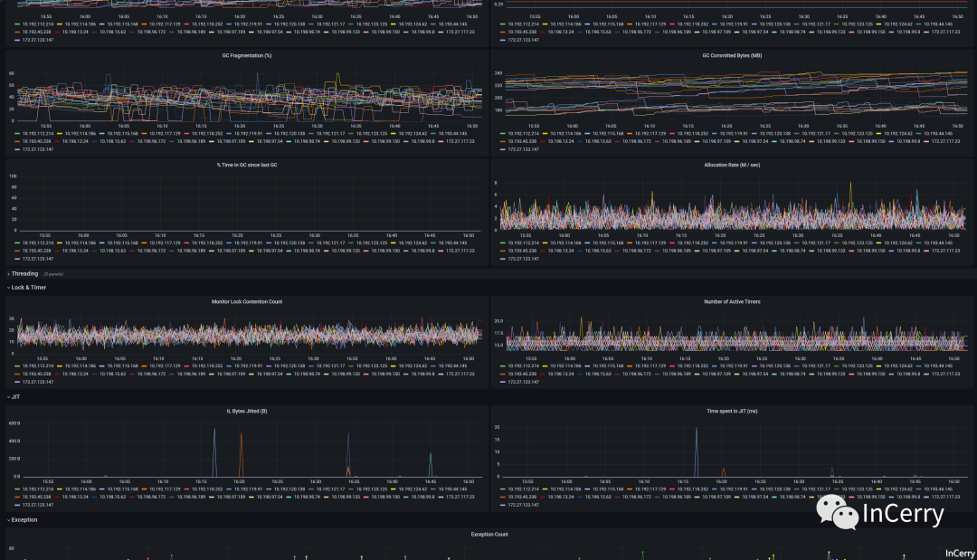
Task: Click the WeChat logo icon in the InCerry watermark
Action: [x=837, y=512]
